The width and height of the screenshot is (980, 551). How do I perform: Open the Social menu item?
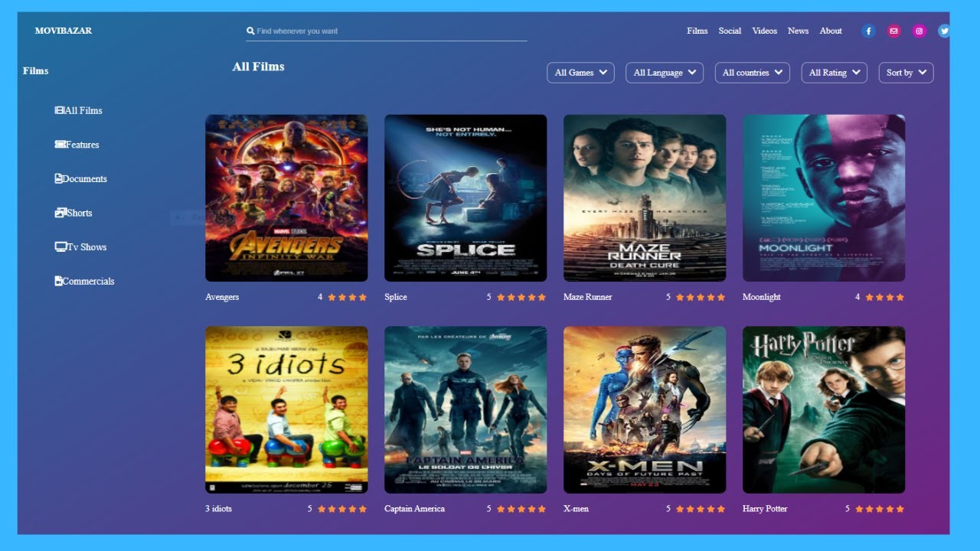(730, 31)
